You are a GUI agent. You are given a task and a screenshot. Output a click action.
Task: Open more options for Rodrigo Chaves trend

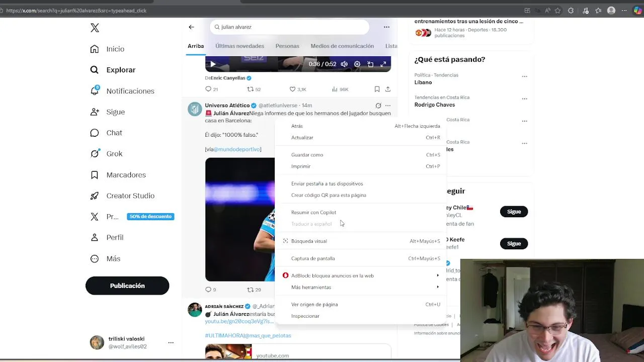[524, 99]
